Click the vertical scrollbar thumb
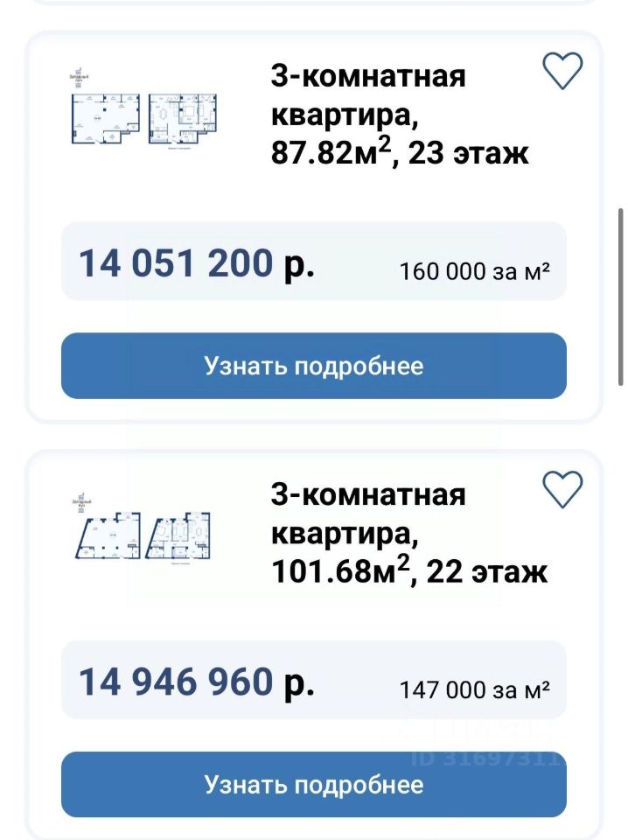Screen dimensions: 628x840 click(621, 296)
